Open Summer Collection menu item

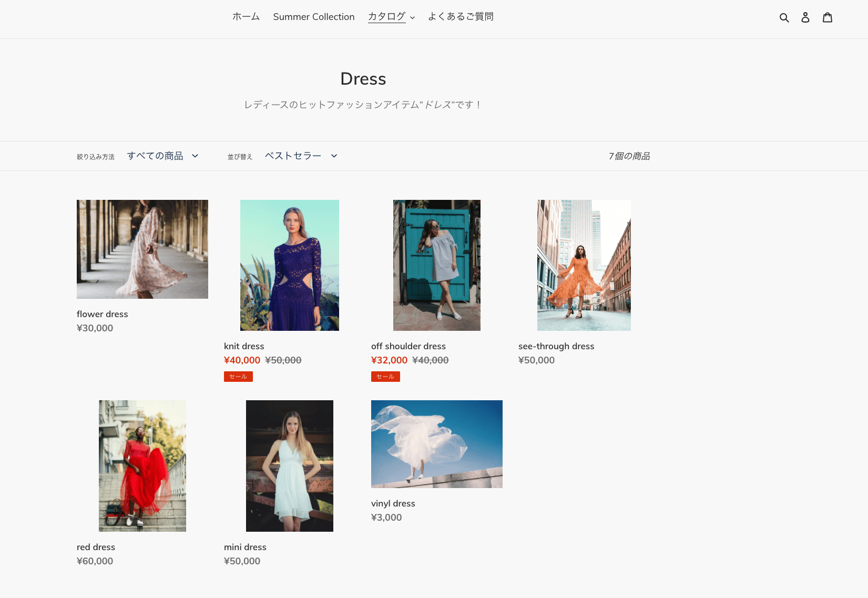tap(314, 17)
